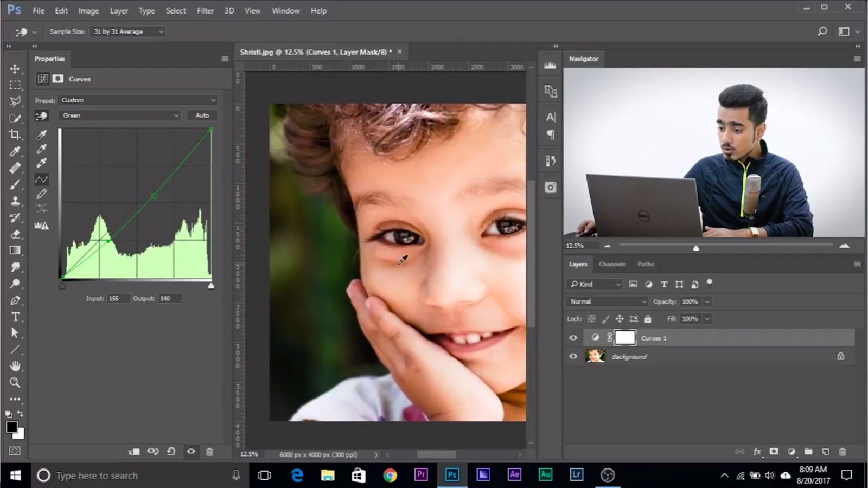Open the Green channel dropdown
Viewport: 868px width, 488px height.
(x=119, y=115)
